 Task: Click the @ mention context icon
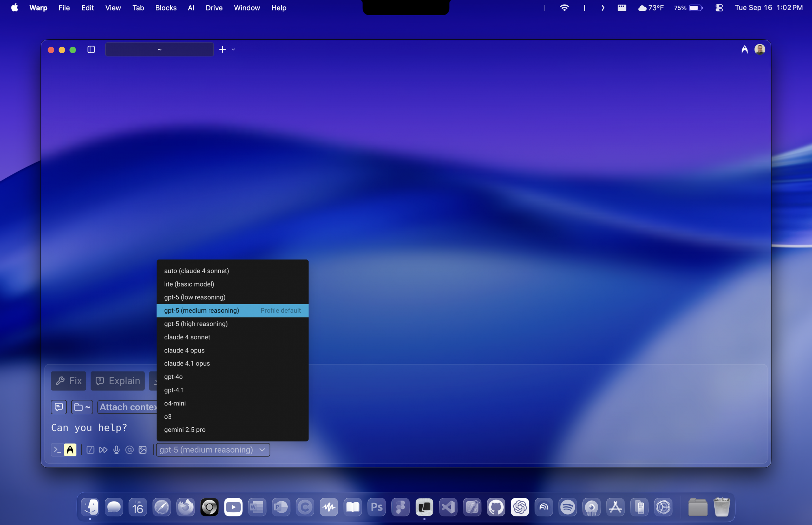tap(129, 450)
